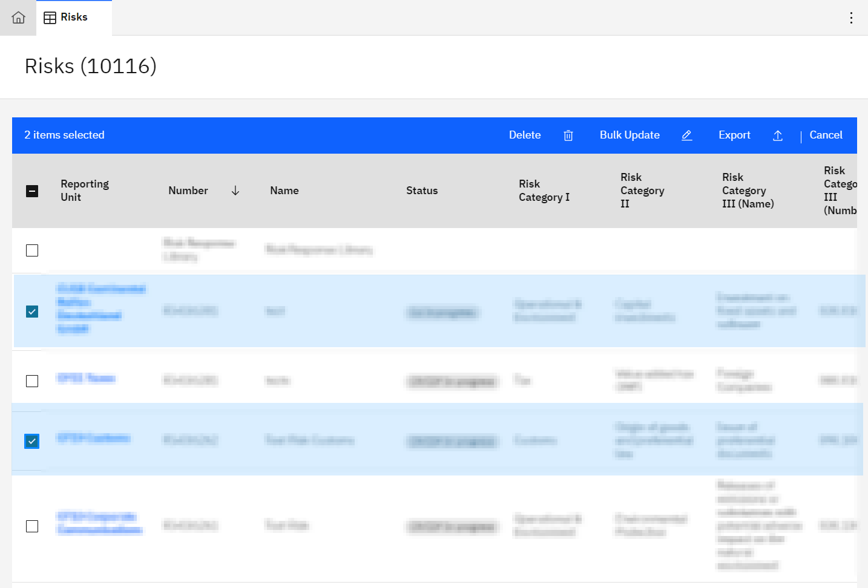Switch to the Risks tab
Image resolution: width=868 pixels, height=588 pixels.
[x=74, y=18]
